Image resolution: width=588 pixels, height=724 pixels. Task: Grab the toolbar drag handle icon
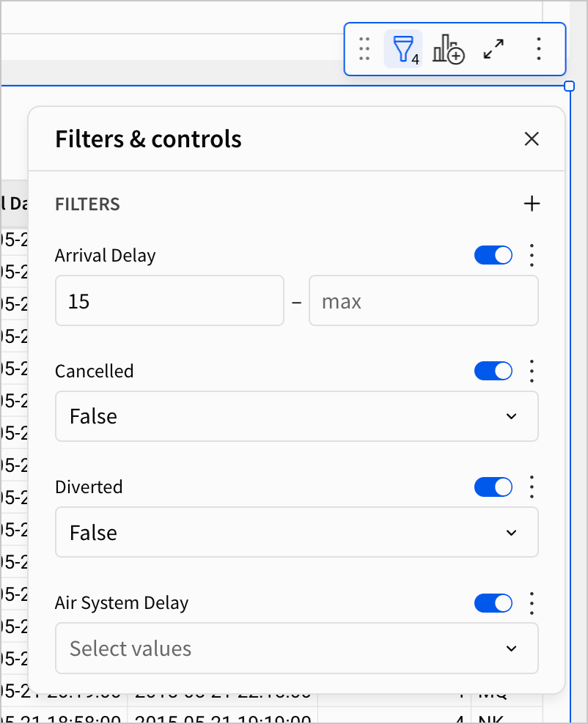[x=364, y=49]
